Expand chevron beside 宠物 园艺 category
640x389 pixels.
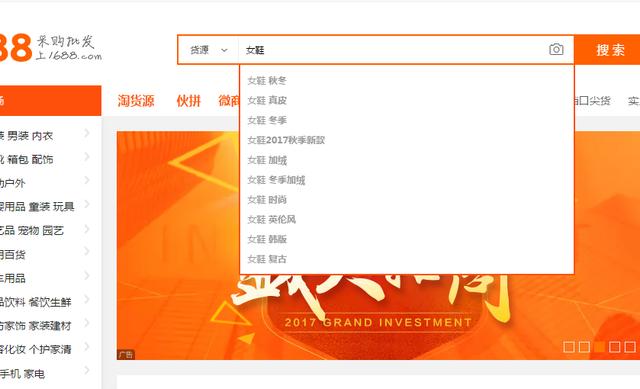(x=87, y=228)
